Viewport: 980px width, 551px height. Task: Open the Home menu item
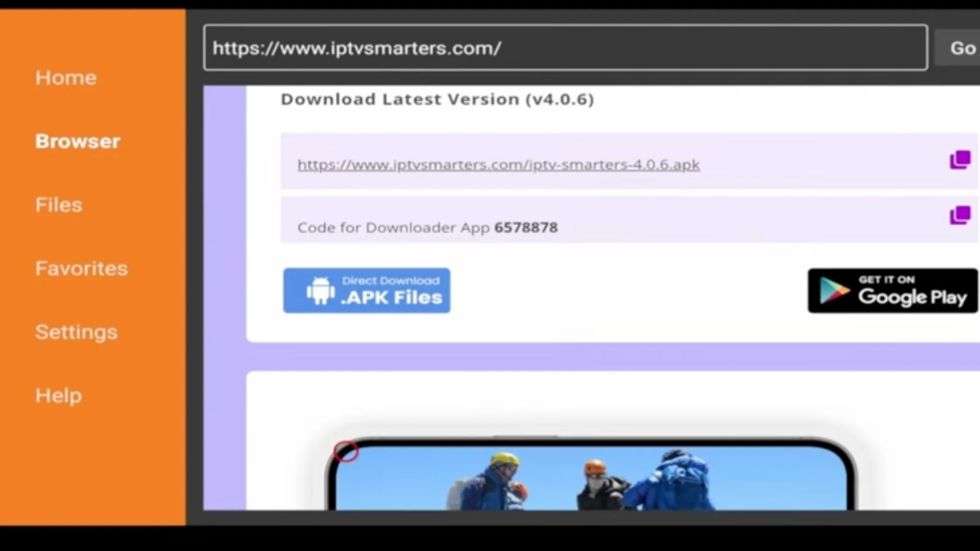(x=66, y=78)
